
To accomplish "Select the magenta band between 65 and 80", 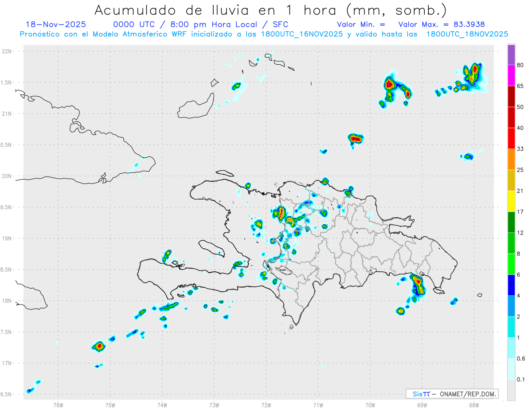I will (511, 75).
